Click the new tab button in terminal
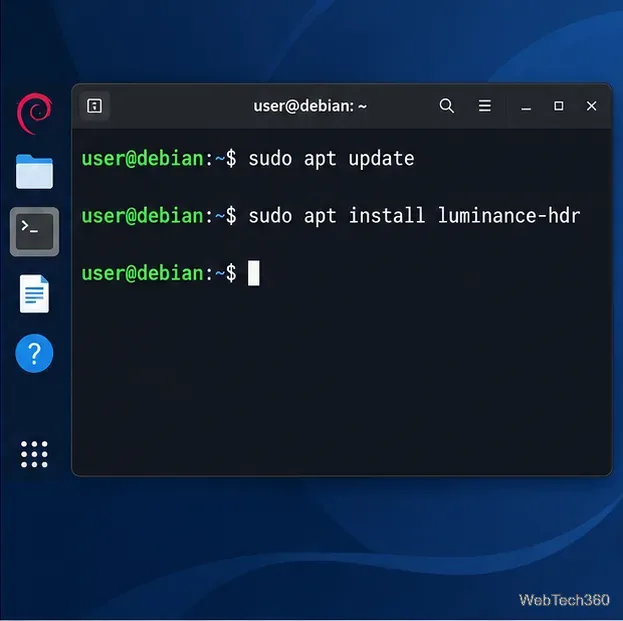 coord(95,106)
